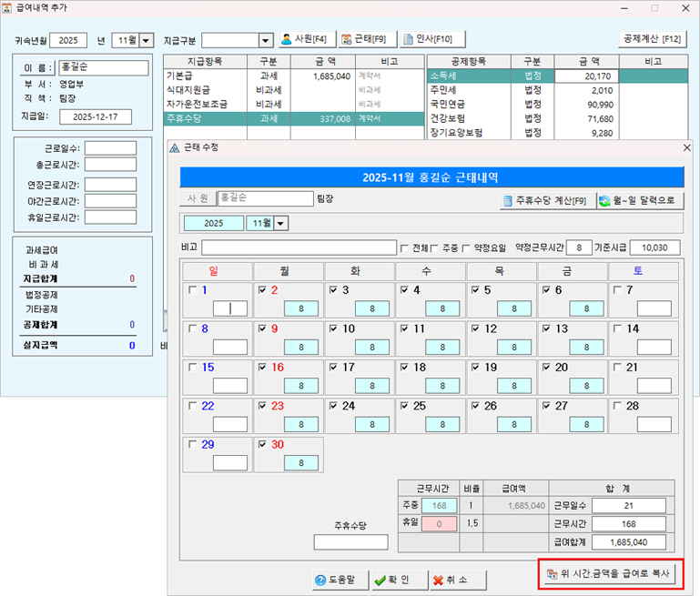Cancel with the 취 소 button
700x596 pixels.
[x=458, y=580]
